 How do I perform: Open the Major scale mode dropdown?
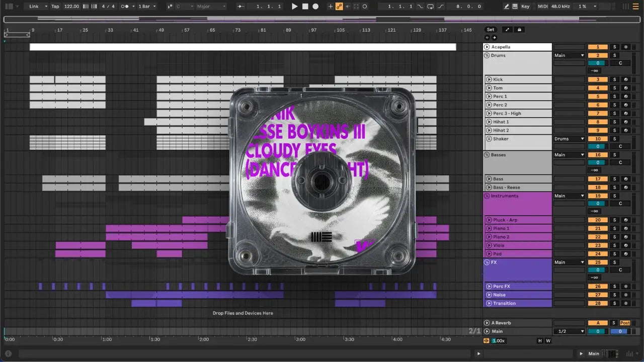point(211,7)
